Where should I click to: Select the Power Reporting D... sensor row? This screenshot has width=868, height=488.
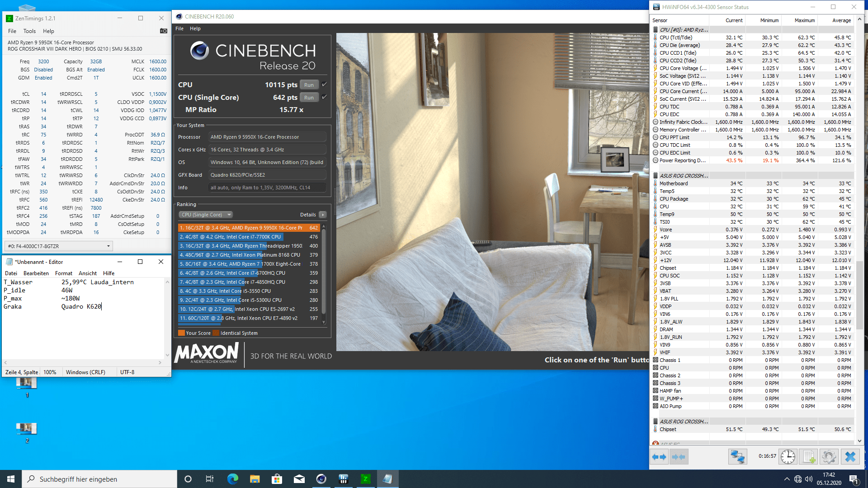(x=753, y=160)
